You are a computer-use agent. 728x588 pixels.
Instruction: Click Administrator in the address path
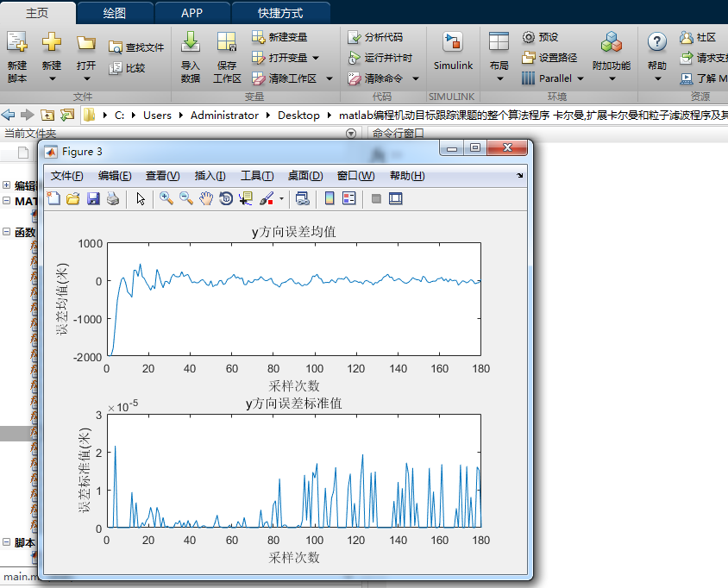pos(224,115)
